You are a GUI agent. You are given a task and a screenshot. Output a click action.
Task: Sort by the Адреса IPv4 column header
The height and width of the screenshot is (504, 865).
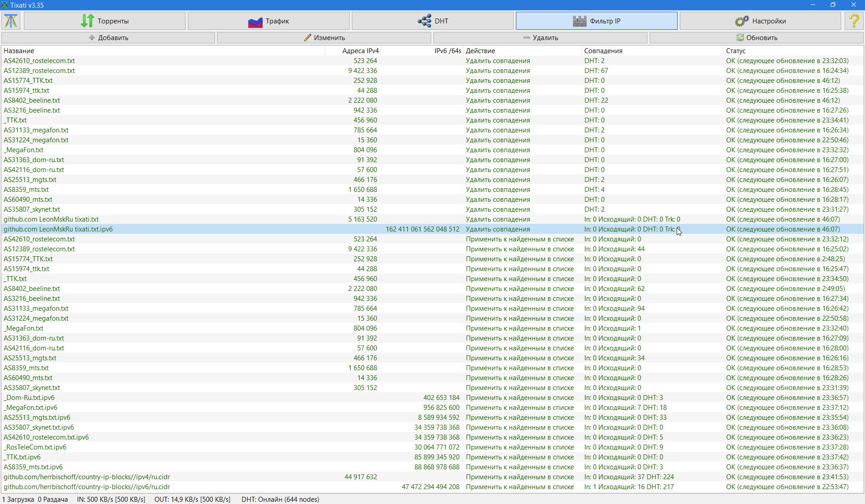(353, 51)
